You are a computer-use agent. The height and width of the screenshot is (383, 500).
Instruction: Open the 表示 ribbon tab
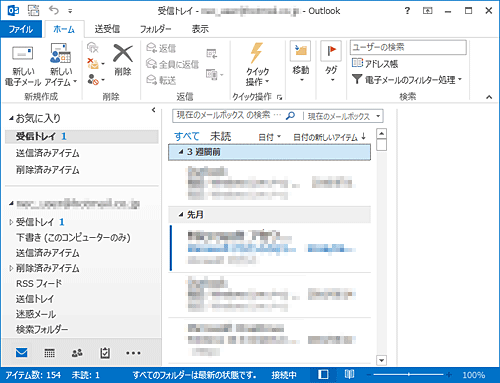[x=200, y=29]
